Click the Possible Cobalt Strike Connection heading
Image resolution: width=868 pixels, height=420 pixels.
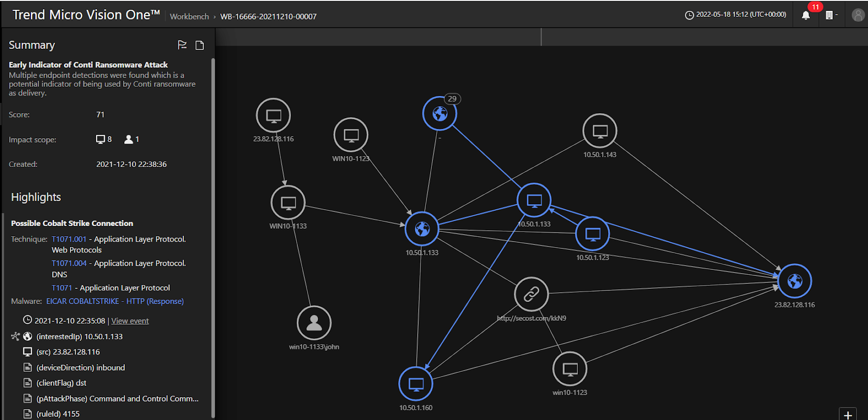click(x=72, y=223)
